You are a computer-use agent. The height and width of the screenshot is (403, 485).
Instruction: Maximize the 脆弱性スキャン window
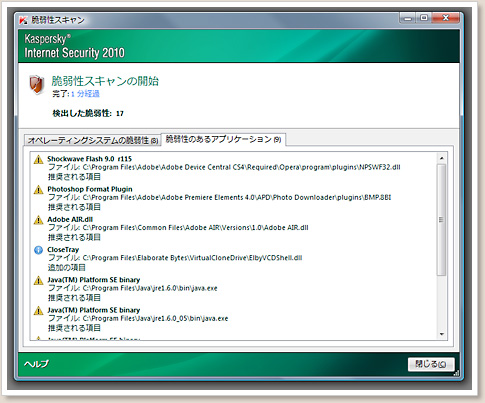tap(424, 18)
